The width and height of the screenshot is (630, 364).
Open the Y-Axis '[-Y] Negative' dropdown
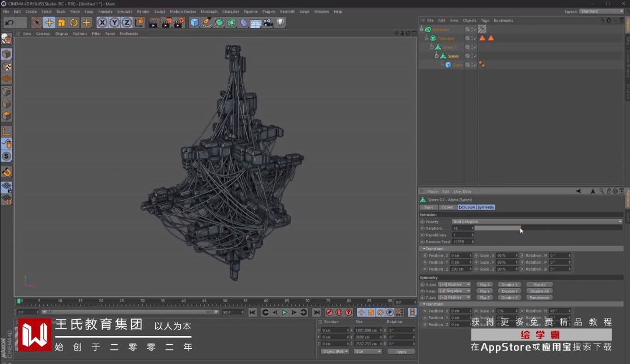(x=454, y=291)
